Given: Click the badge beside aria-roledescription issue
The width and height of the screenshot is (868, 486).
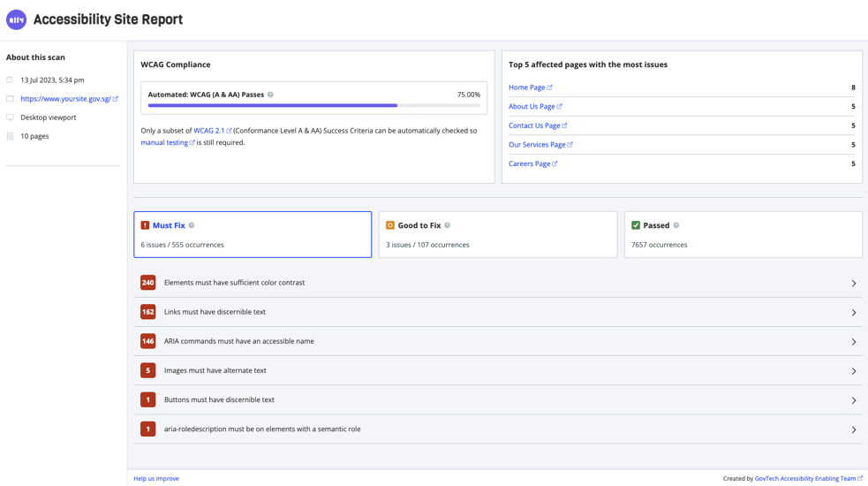Looking at the screenshot, I should [147, 429].
